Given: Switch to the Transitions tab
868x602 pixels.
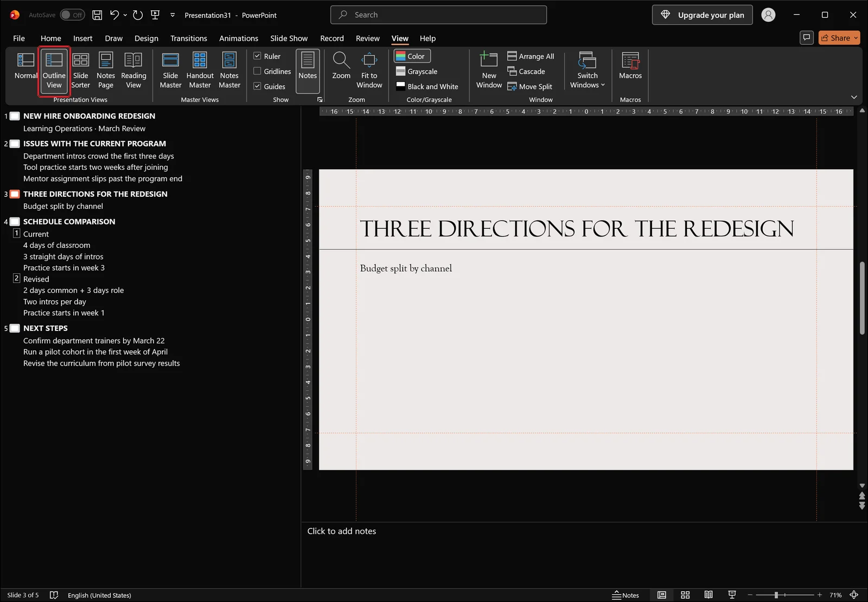Looking at the screenshot, I should coord(189,38).
